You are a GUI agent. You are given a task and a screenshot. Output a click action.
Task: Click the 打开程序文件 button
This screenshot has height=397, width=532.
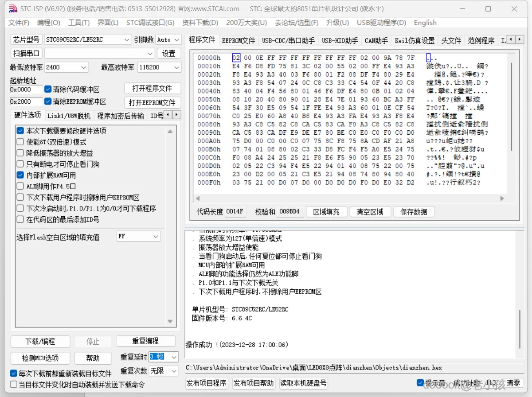(153, 88)
